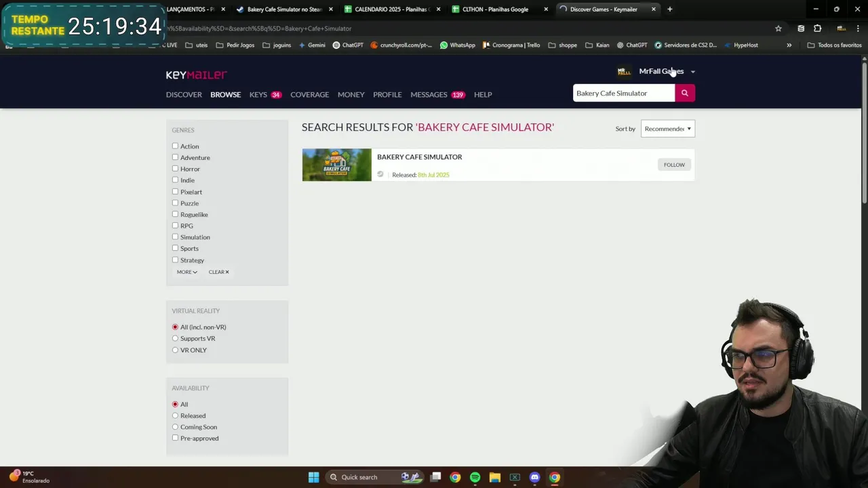This screenshot has height=488, width=868.
Task: Clear genre filters with CLEAR
Action: (218, 272)
